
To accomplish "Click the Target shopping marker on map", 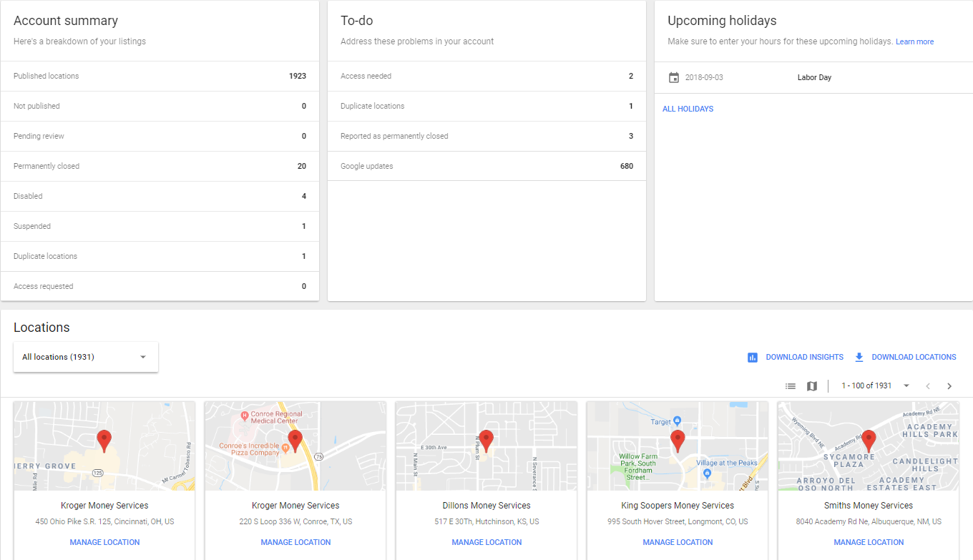I will [677, 421].
